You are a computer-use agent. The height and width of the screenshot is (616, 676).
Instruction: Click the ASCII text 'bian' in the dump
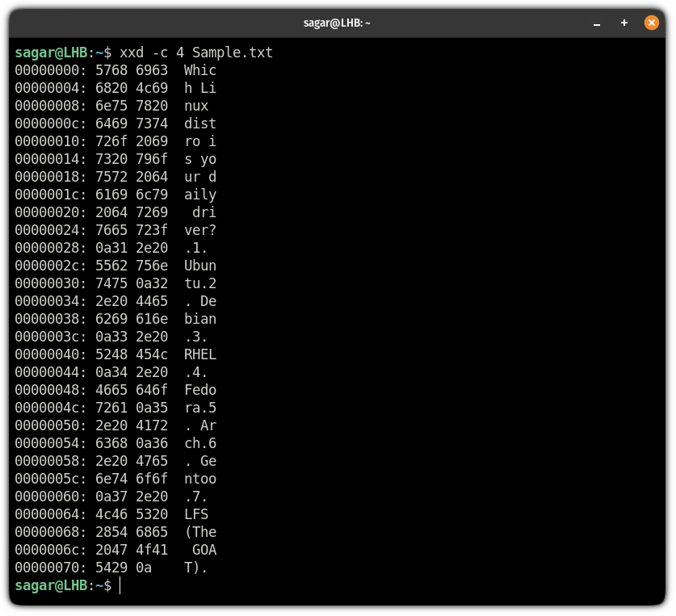coord(200,319)
